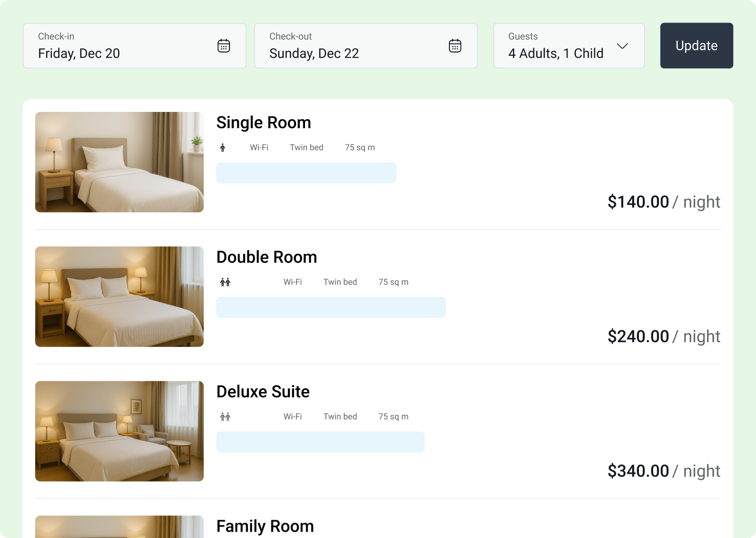Open the Single Room bedroom photo

(x=119, y=162)
